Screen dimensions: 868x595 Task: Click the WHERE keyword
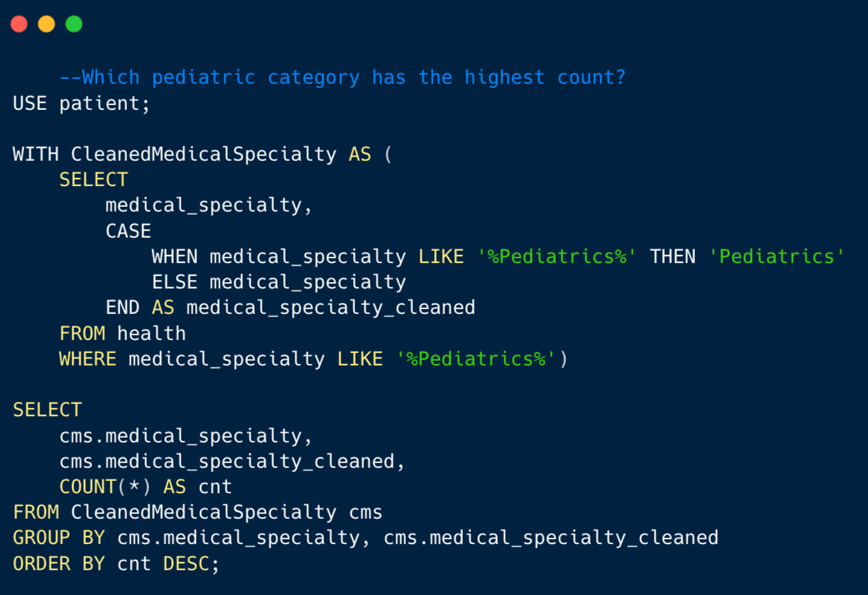[x=87, y=359]
